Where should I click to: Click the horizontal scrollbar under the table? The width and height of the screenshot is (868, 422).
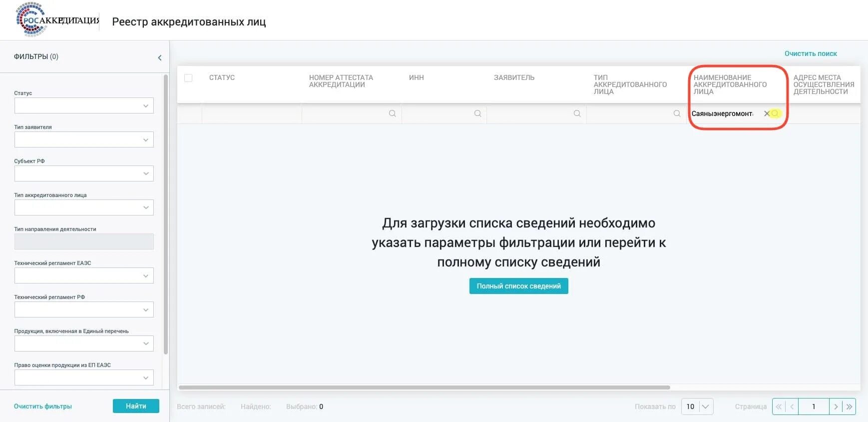pyautogui.click(x=424, y=387)
